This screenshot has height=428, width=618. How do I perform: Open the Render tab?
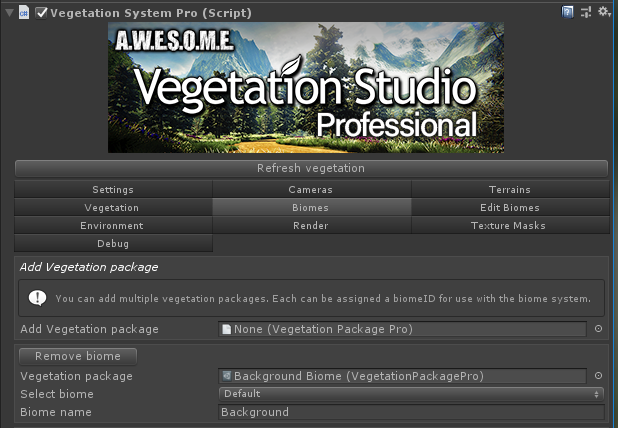(x=311, y=226)
